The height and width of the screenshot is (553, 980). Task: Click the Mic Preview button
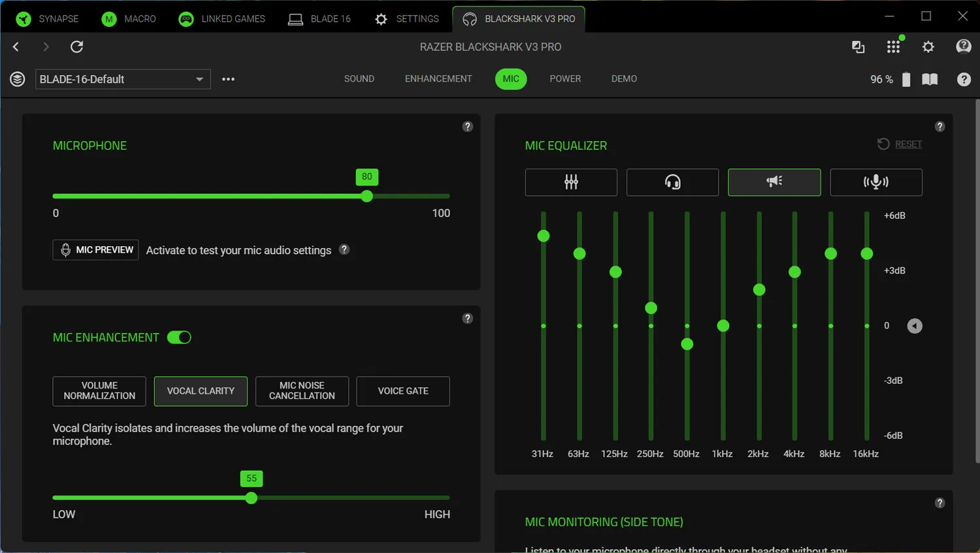[x=95, y=250]
